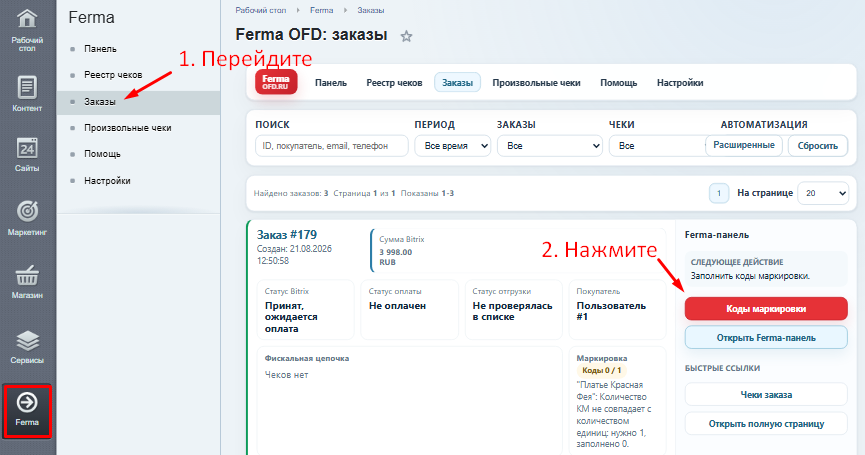Select Реестр чеков in the left menu
The image size is (865, 455).
(113, 75)
